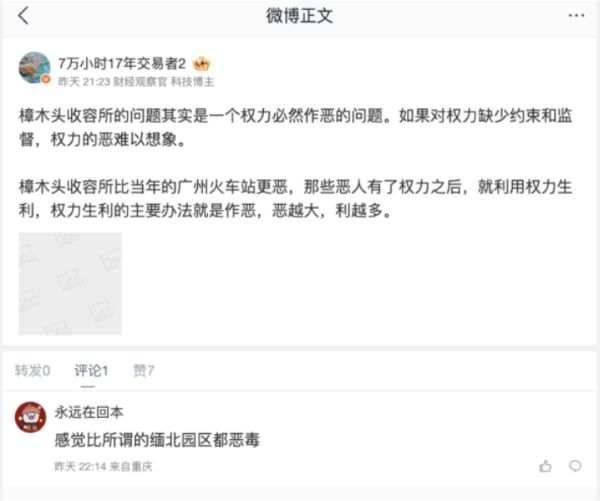Viewport: 600px width, 501px height.
Task: Open commenter name 永远在回本
Action: 89,412
